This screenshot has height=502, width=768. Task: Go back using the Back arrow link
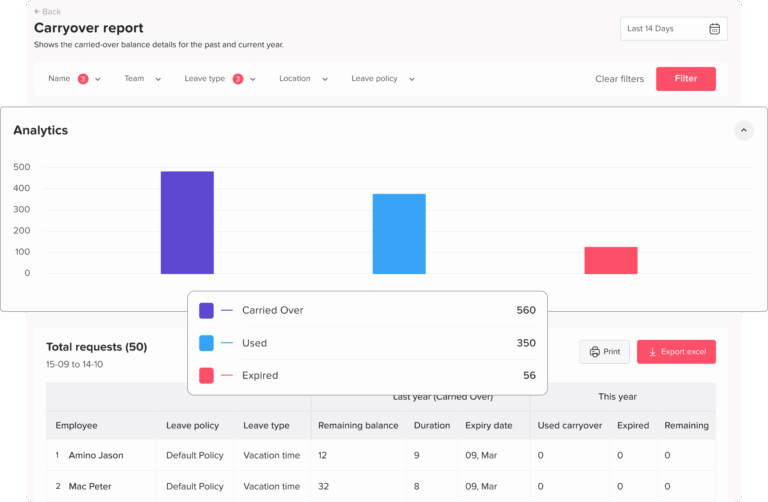click(x=48, y=12)
